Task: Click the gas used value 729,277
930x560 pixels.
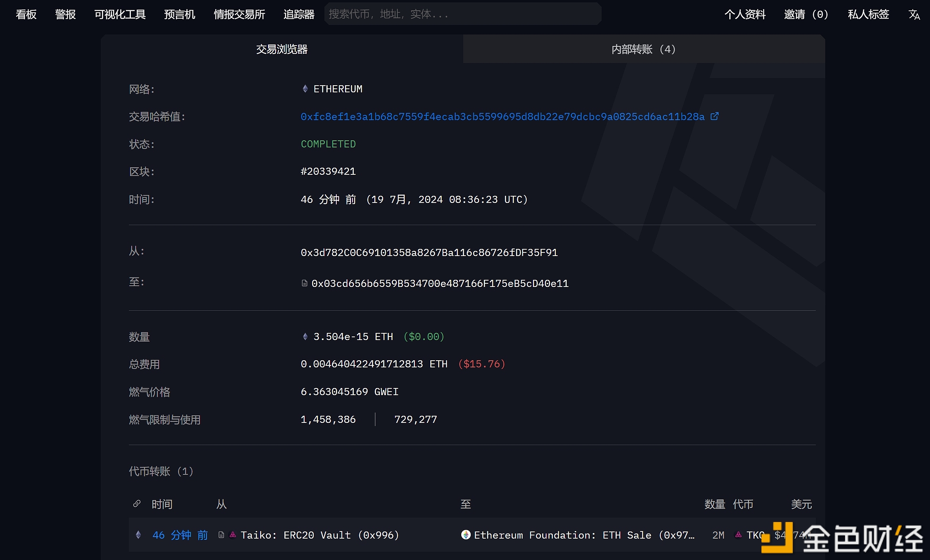Action: pos(416,419)
